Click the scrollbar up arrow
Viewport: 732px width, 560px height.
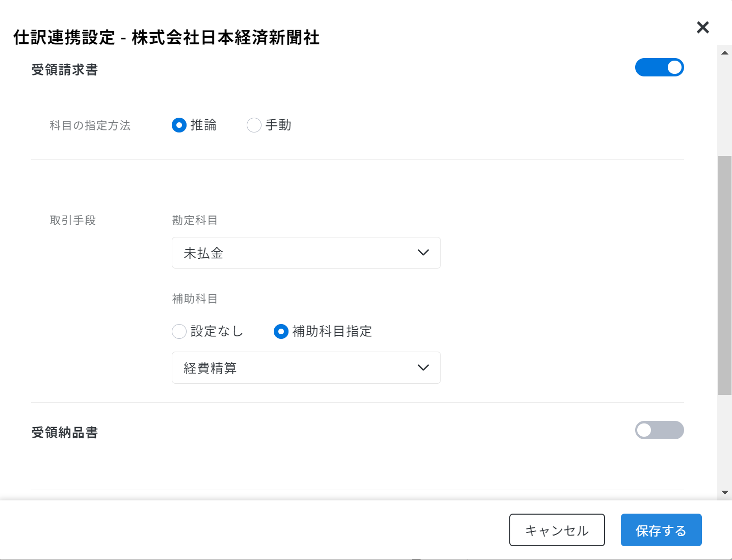click(x=724, y=53)
